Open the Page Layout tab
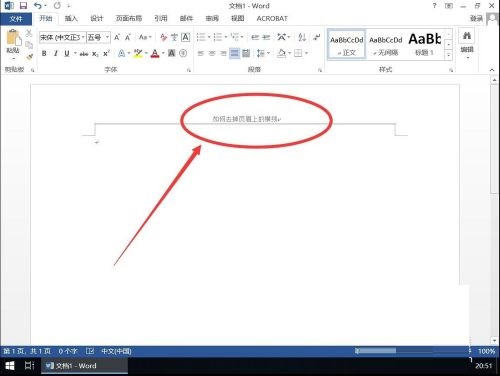Image resolution: width=500 pixels, height=376 pixels. (x=129, y=19)
